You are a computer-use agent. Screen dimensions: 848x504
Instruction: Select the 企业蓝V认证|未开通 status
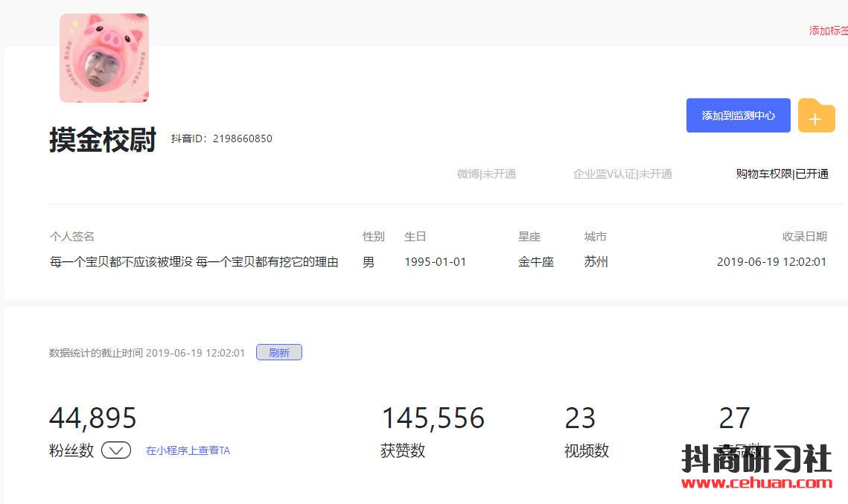pyautogui.click(x=622, y=174)
